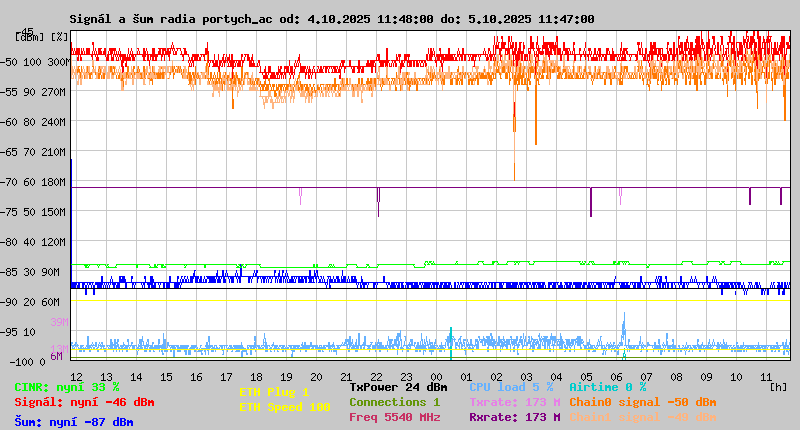
Task: Click the hour '01' x-axis tick label
Action: coord(466,377)
